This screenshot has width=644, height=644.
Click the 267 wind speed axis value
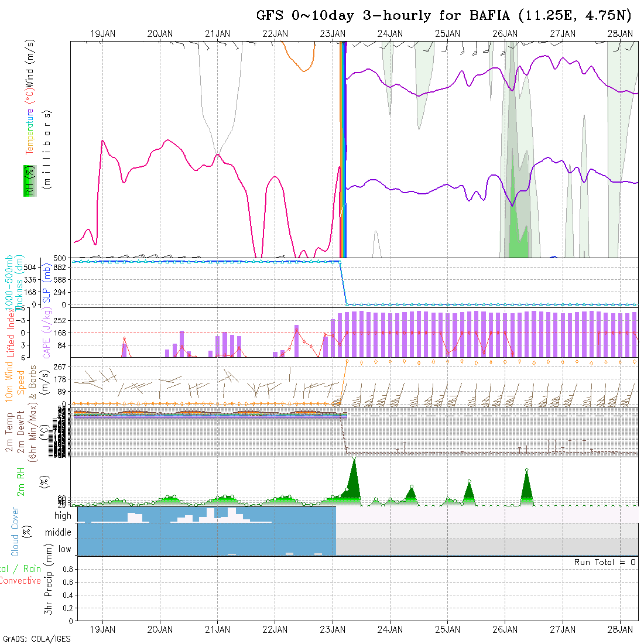[60, 366]
